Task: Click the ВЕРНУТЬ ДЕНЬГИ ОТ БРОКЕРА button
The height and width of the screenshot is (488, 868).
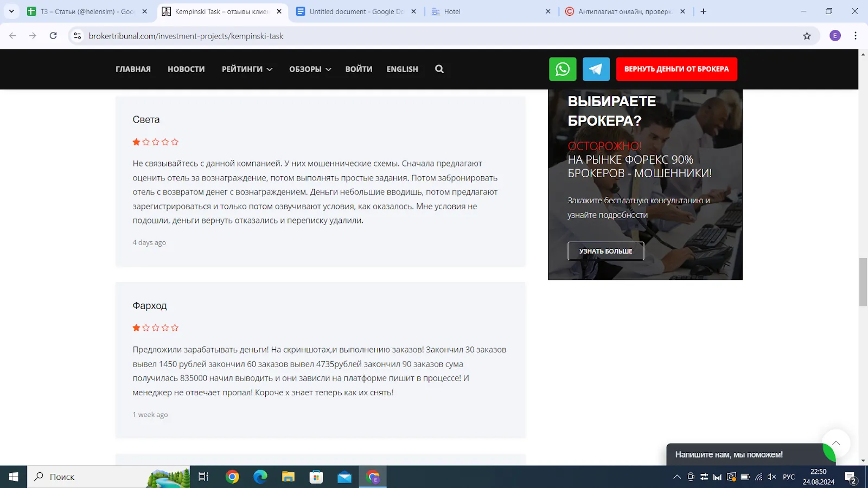Action: click(x=676, y=69)
